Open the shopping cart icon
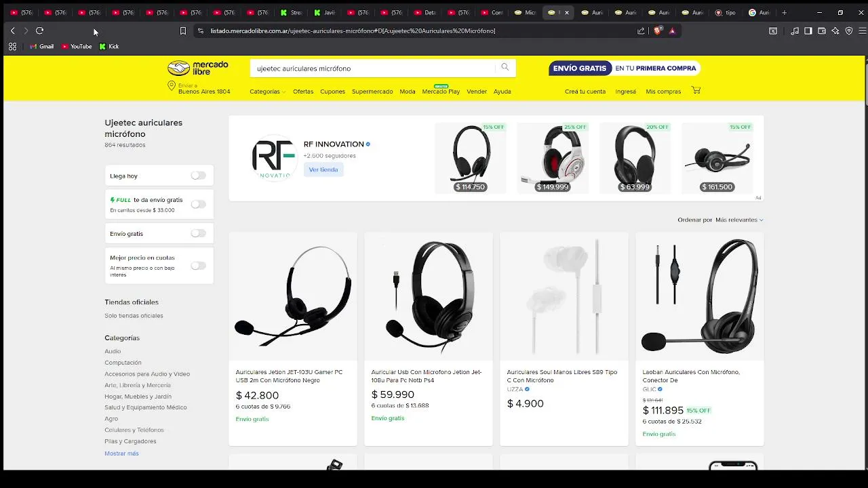This screenshot has height=488, width=868. pyautogui.click(x=696, y=90)
